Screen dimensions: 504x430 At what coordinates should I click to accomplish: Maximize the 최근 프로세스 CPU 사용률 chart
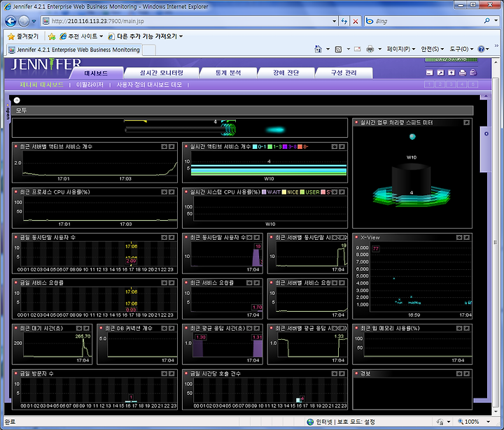pos(171,192)
